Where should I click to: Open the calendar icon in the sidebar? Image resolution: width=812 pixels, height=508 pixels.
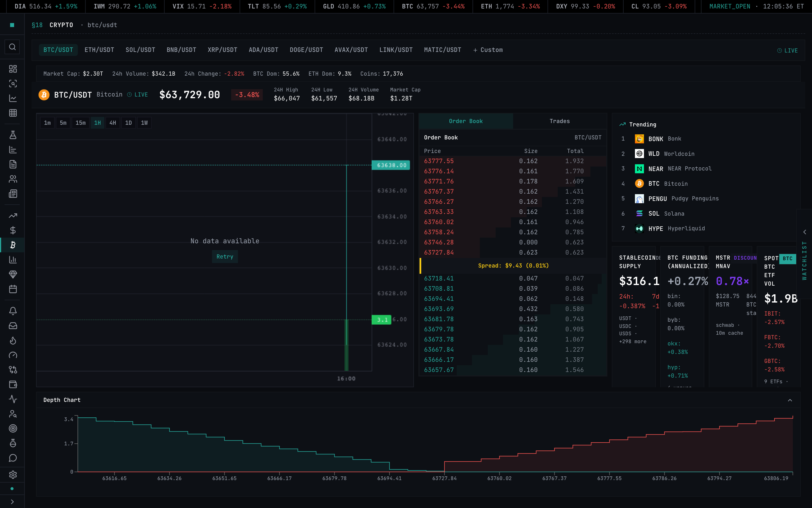13,289
